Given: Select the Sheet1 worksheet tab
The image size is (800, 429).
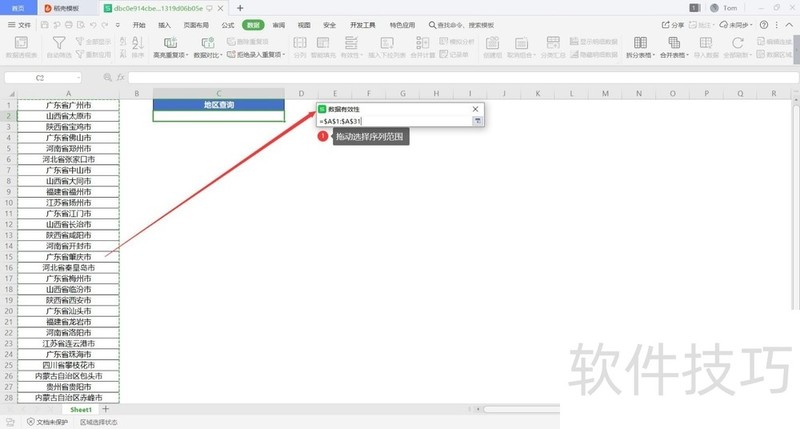Looking at the screenshot, I should click(81, 409).
